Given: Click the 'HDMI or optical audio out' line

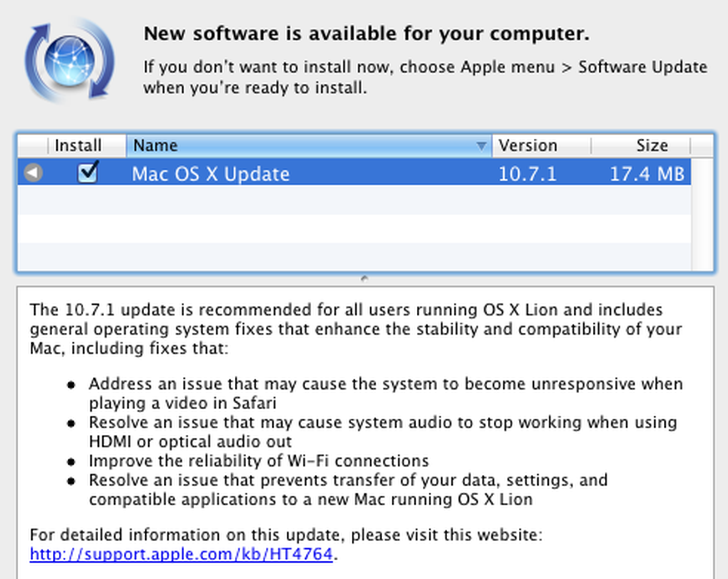Looking at the screenshot, I should tap(190, 442).
